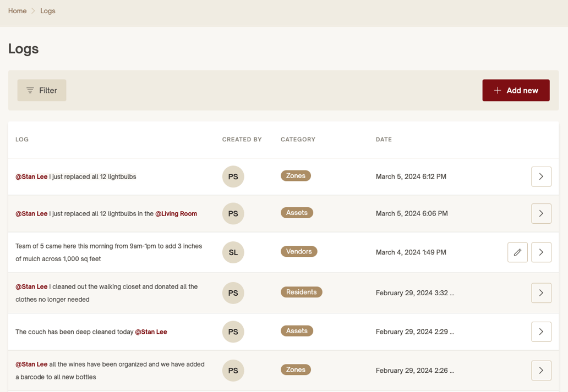Click the Filter button
Image resolution: width=568 pixels, height=392 pixels.
click(x=42, y=91)
